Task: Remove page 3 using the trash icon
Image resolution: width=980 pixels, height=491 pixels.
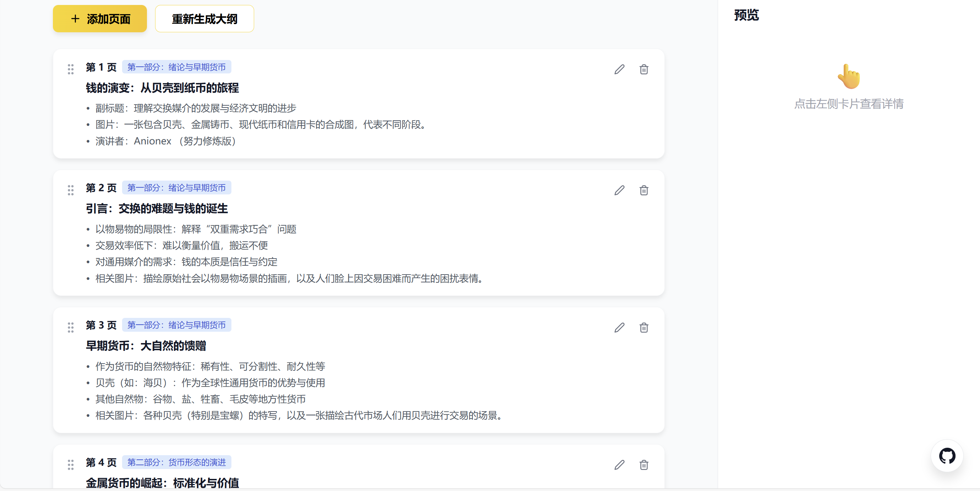Action: [644, 327]
